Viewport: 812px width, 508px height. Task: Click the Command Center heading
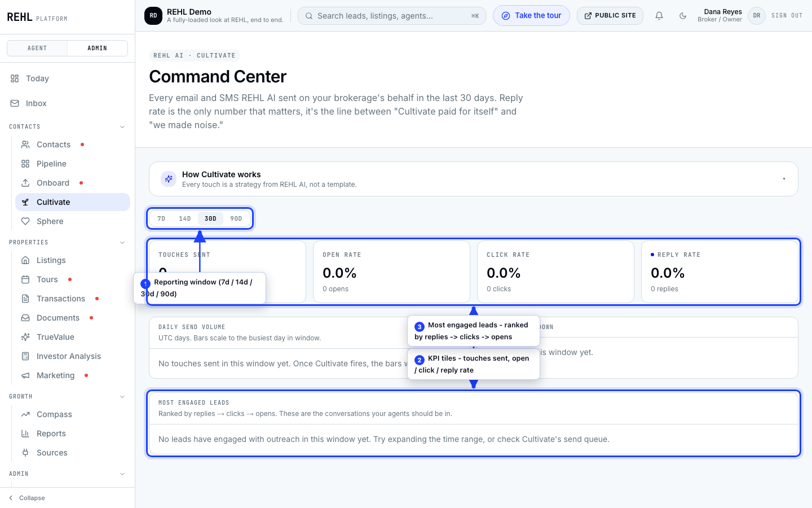point(218,77)
